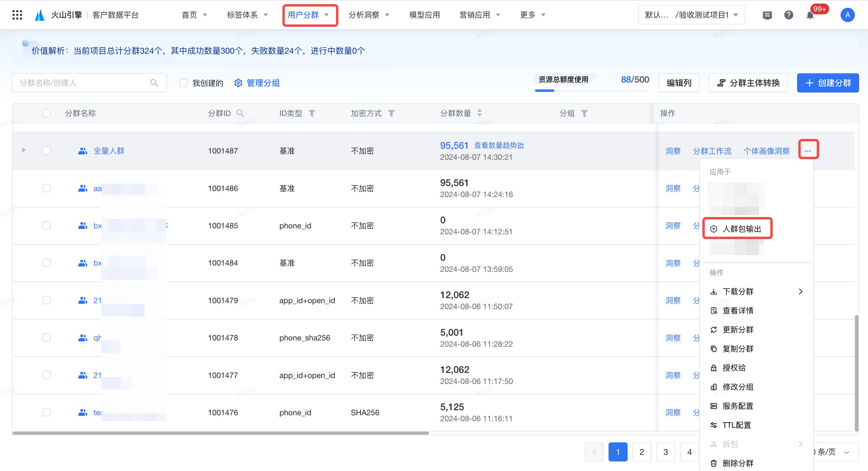Go to page 2

point(642,452)
